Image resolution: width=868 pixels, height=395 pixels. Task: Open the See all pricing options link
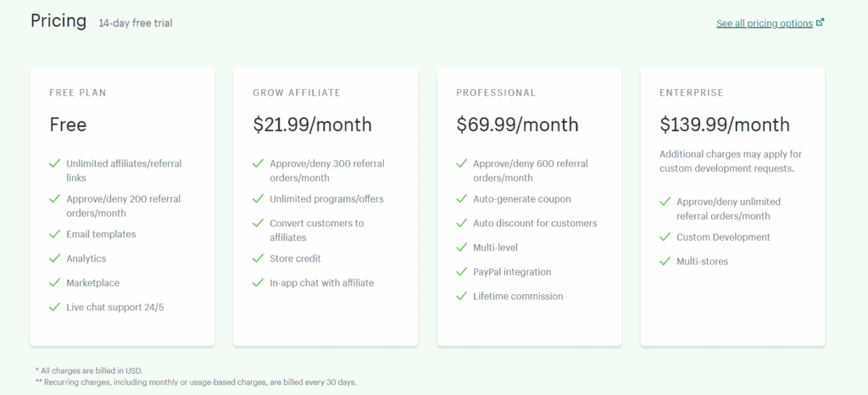coord(765,23)
